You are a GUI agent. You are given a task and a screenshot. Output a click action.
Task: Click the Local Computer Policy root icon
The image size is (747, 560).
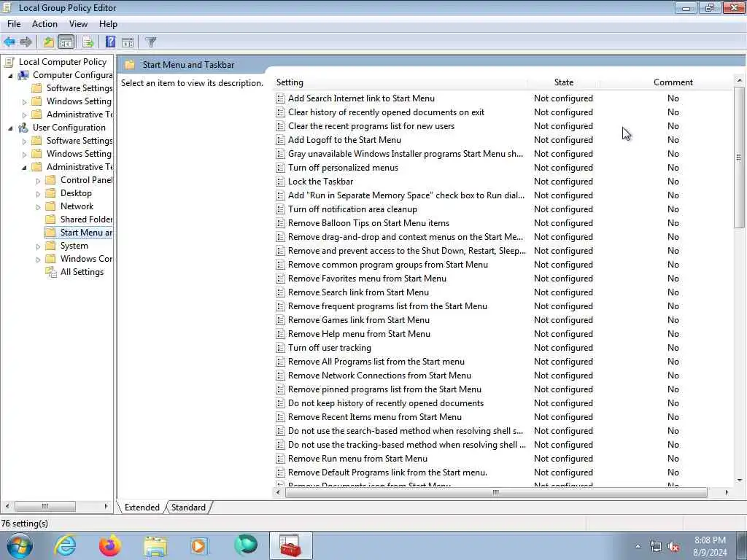click(9, 62)
